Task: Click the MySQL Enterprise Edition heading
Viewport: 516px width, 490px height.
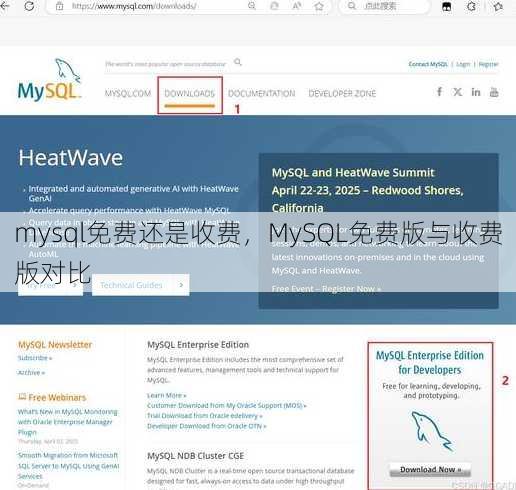Action: click(x=198, y=345)
